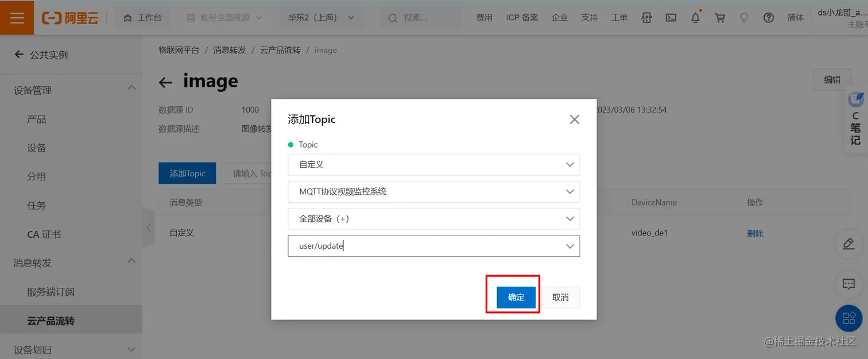Open 分组 in the sidebar
Image resolution: width=868 pixels, height=359 pixels.
[37, 177]
